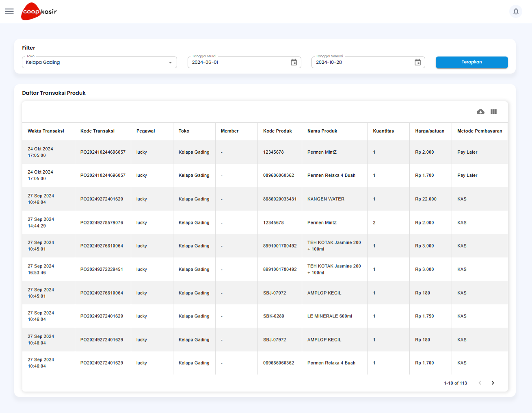Go to next page of transactions
Image resolution: width=532 pixels, height=413 pixels.
click(493, 383)
